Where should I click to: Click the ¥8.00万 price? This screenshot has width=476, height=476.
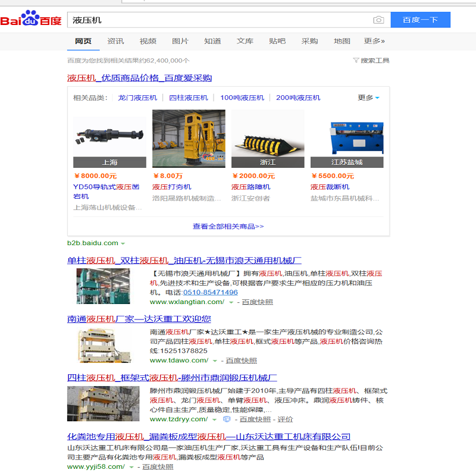click(x=168, y=176)
